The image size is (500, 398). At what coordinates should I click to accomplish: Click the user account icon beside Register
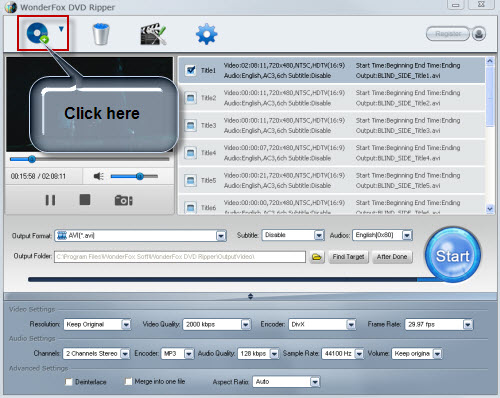tap(479, 34)
